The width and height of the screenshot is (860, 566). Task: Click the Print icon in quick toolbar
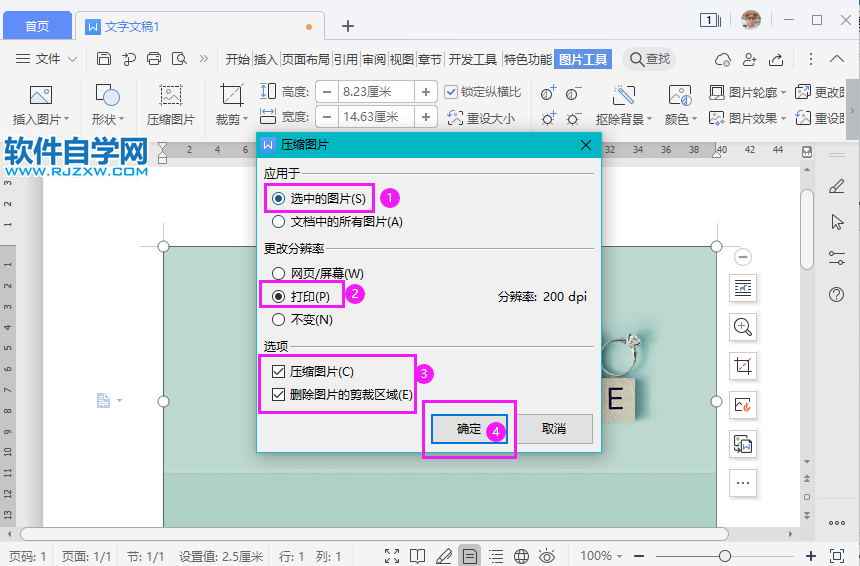coord(154,59)
